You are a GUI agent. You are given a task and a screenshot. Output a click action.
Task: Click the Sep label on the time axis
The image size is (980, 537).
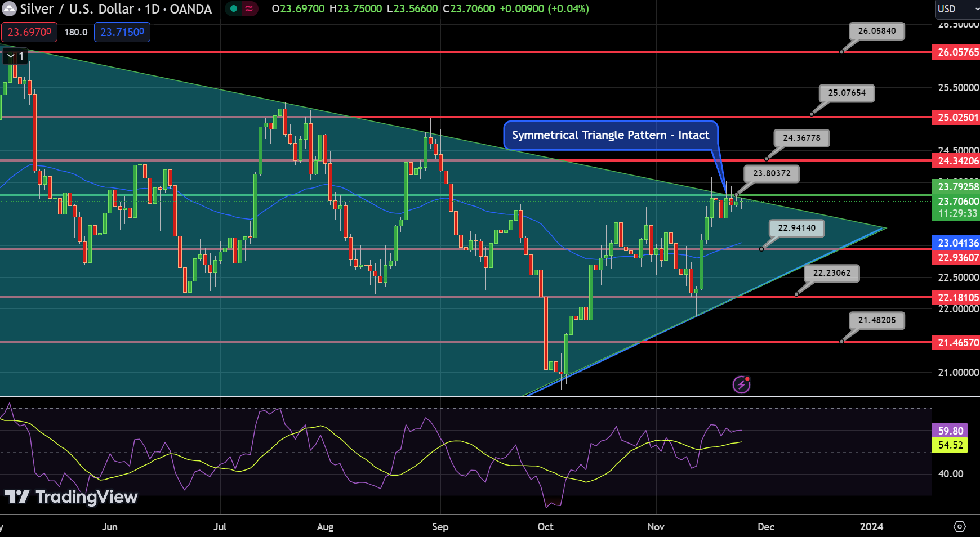[440, 527]
